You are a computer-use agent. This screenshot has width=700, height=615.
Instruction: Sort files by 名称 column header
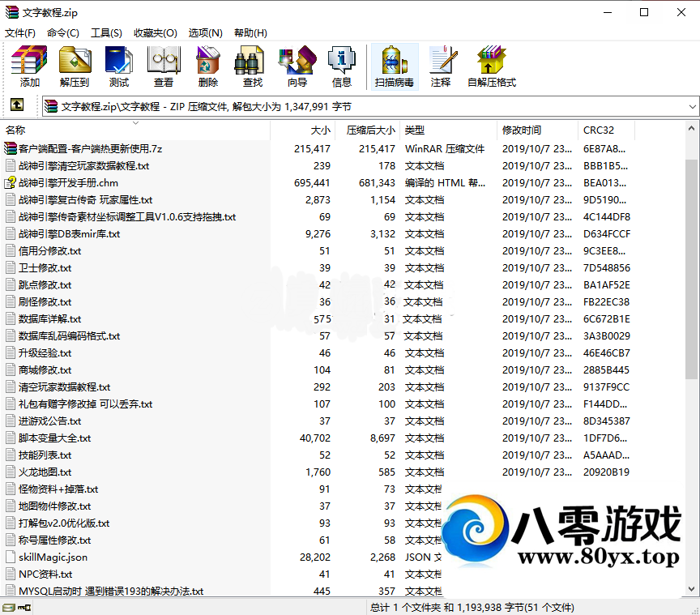click(15, 130)
